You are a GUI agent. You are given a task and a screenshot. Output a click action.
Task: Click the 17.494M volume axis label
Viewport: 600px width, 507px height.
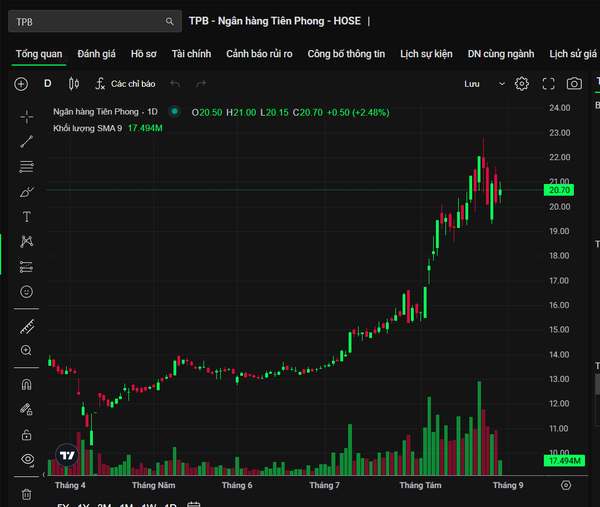(564, 461)
